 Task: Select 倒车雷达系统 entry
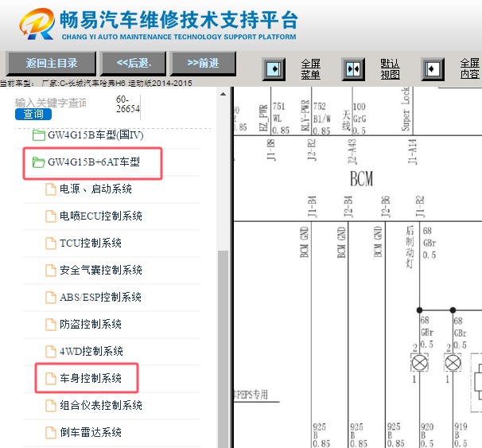tap(91, 432)
